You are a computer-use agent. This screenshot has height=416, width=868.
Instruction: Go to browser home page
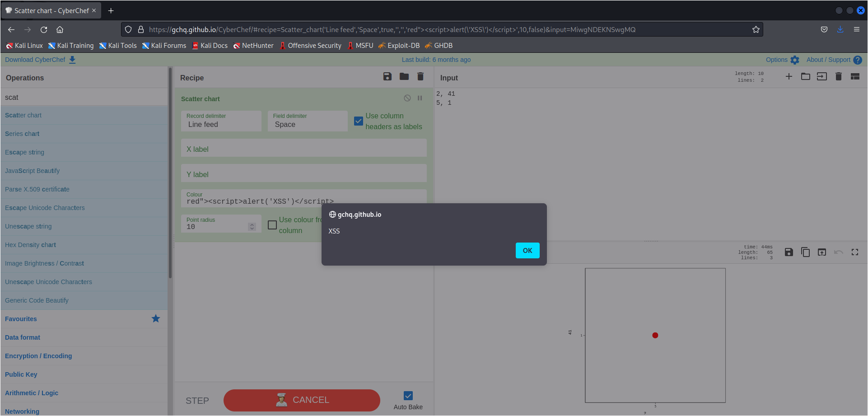[x=60, y=30]
